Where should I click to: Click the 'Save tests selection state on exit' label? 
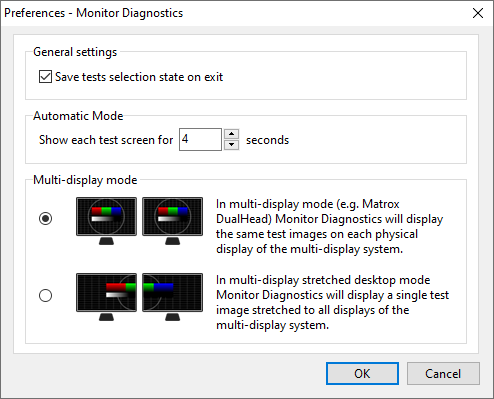point(139,77)
